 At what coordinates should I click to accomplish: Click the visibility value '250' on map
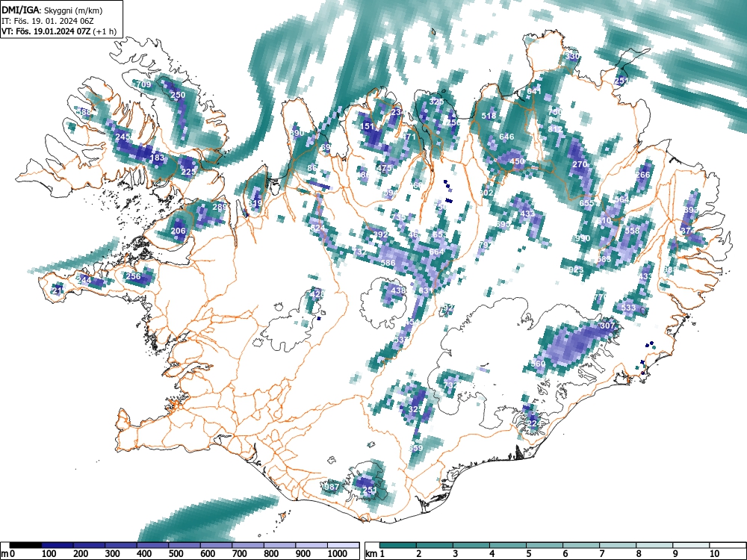point(178,95)
